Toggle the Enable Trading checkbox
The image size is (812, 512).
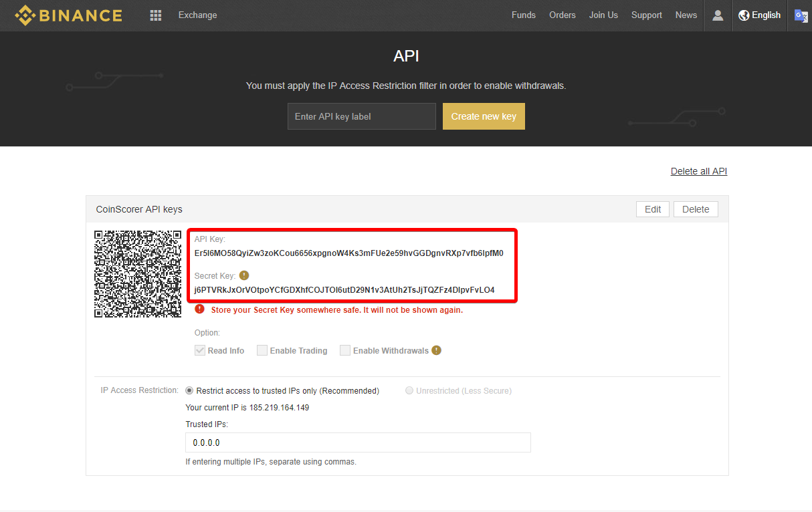pos(262,350)
